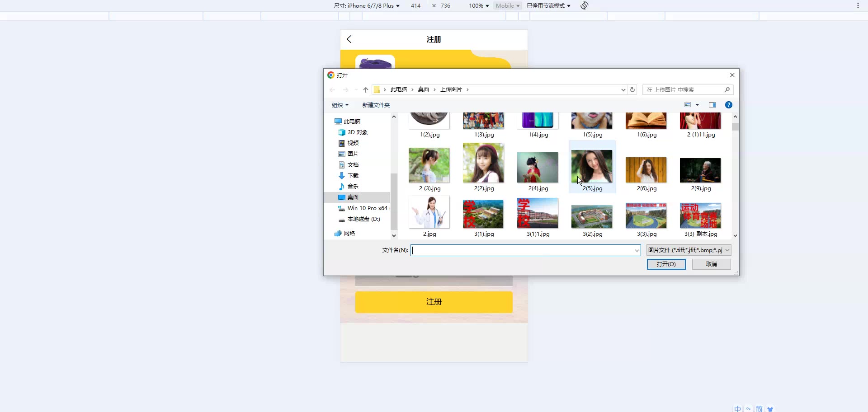The width and height of the screenshot is (868, 412).
Task: Open the 100% zoom level dropdown
Action: (x=479, y=6)
